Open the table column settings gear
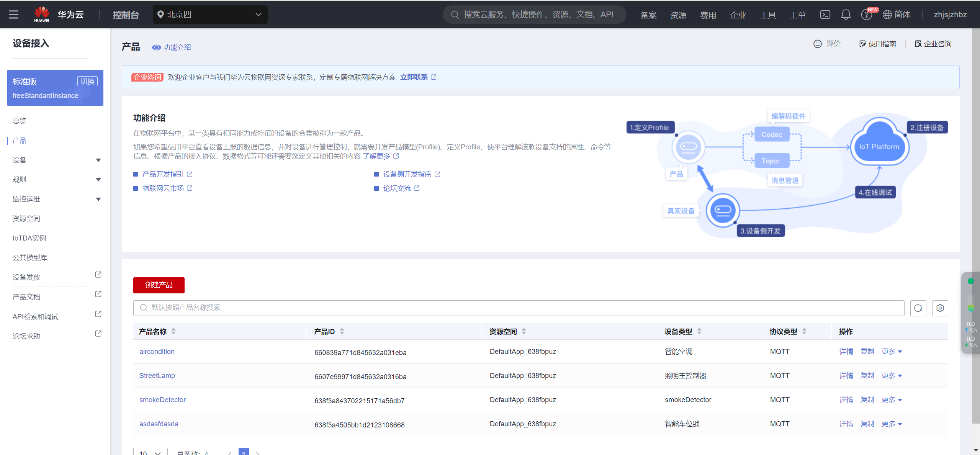Image resolution: width=980 pixels, height=455 pixels. [x=940, y=308]
